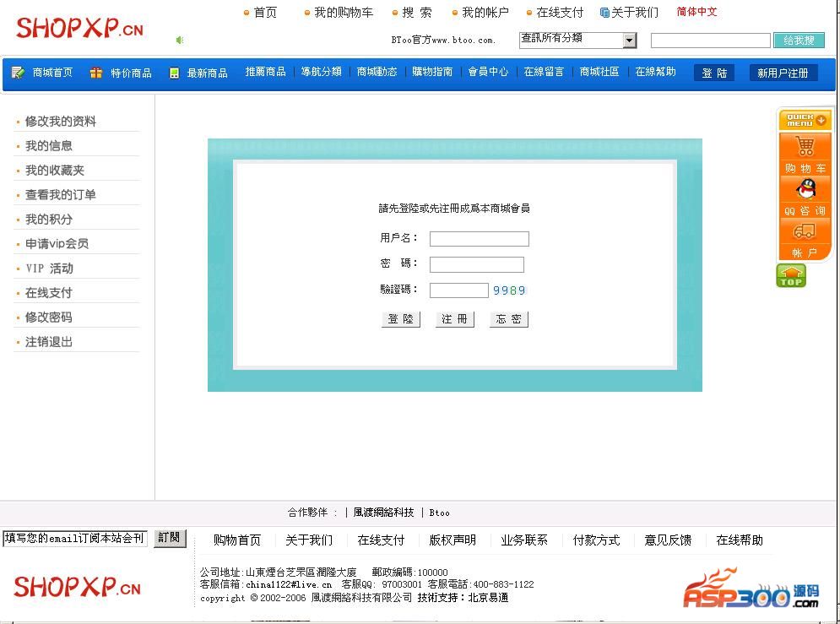Open footer link 版权声明

pyautogui.click(x=453, y=540)
